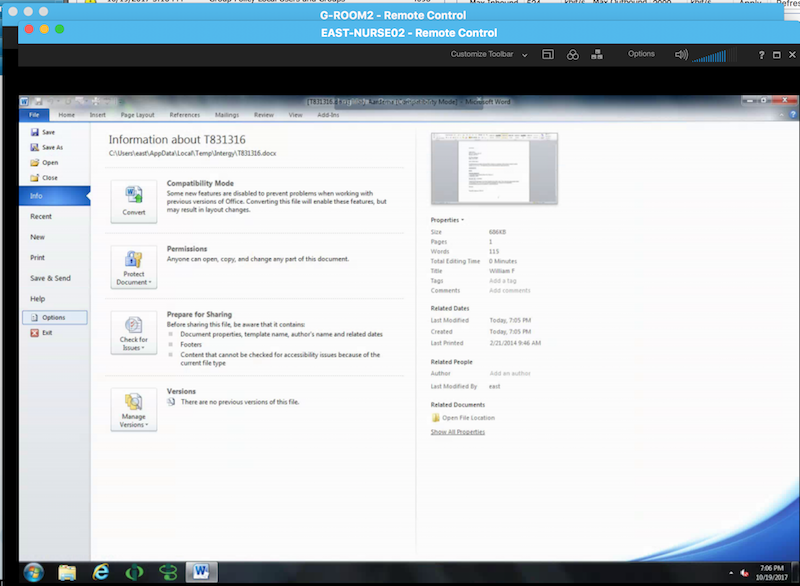Screen dimensions: 800x586
Task: Switch to the Mailings tab
Action: point(227,115)
